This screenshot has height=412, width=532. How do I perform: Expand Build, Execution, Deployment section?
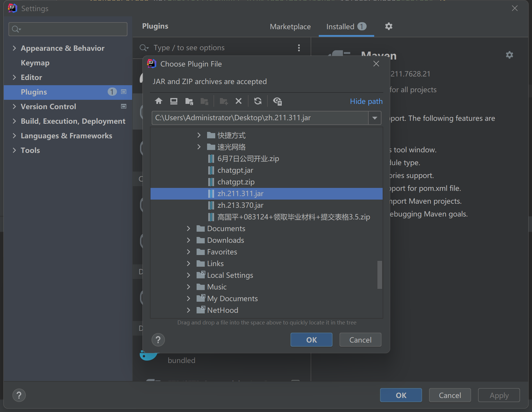pyautogui.click(x=14, y=121)
